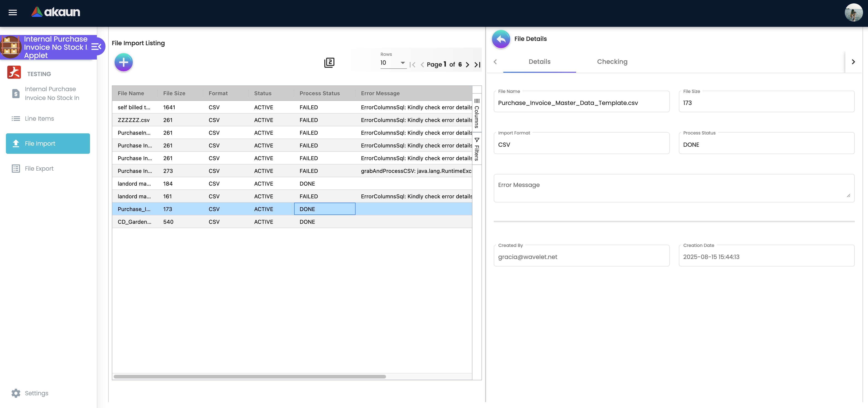Click the TESTING tenant logo icon

point(14,72)
